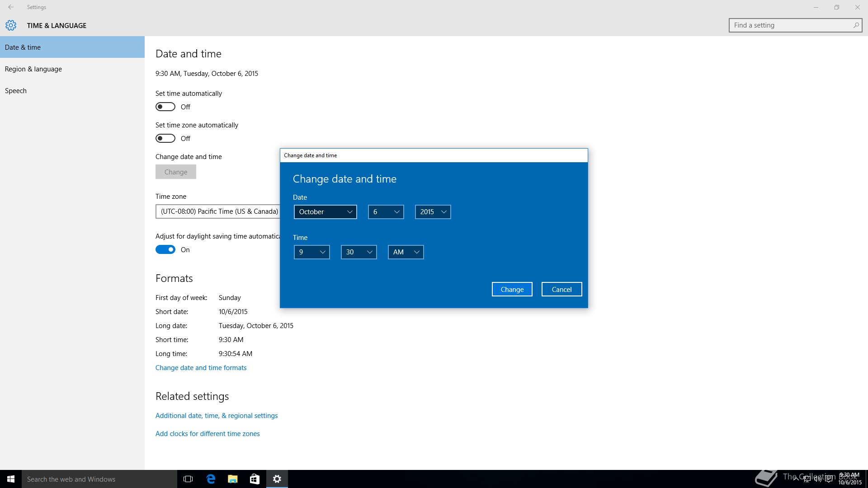Toggle Set time automatically switch

tap(165, 107)
